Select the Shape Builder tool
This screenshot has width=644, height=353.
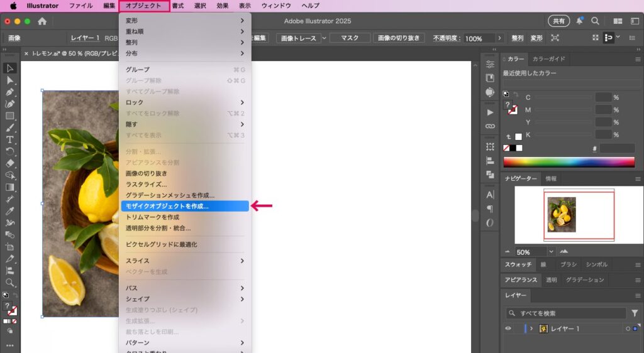point(10,175)
